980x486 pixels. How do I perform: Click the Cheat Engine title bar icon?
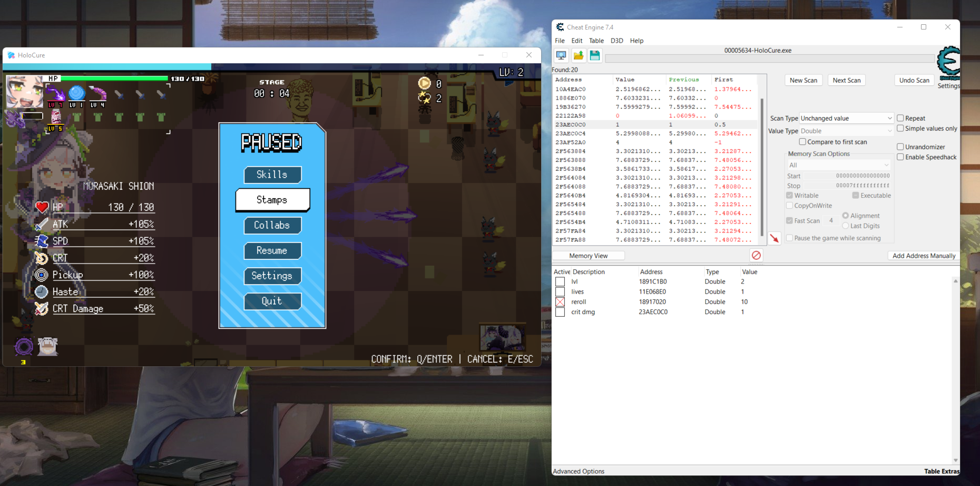pos(560,27)
